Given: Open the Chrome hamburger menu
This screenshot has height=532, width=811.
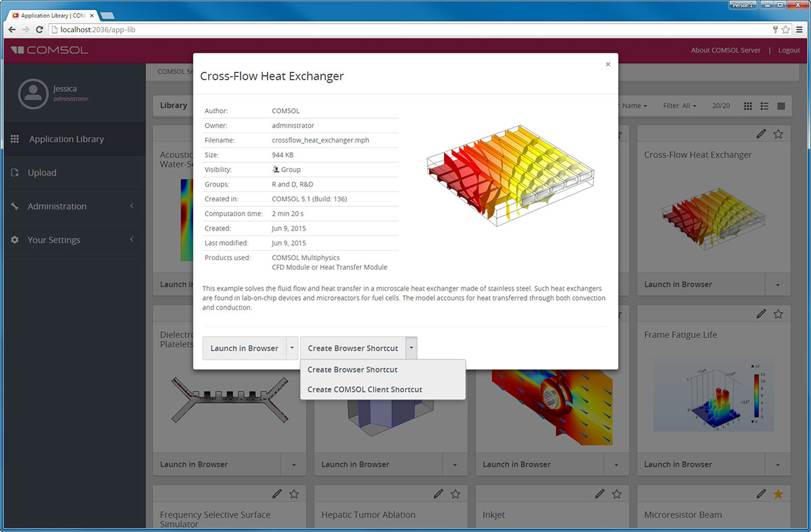Looking at the screenshot, I should pos(799,30).
